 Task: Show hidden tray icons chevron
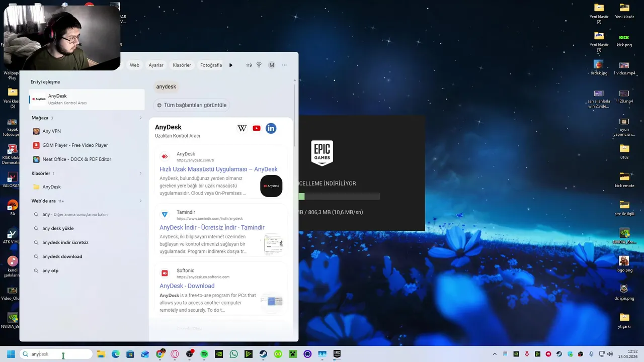[495, 354]
